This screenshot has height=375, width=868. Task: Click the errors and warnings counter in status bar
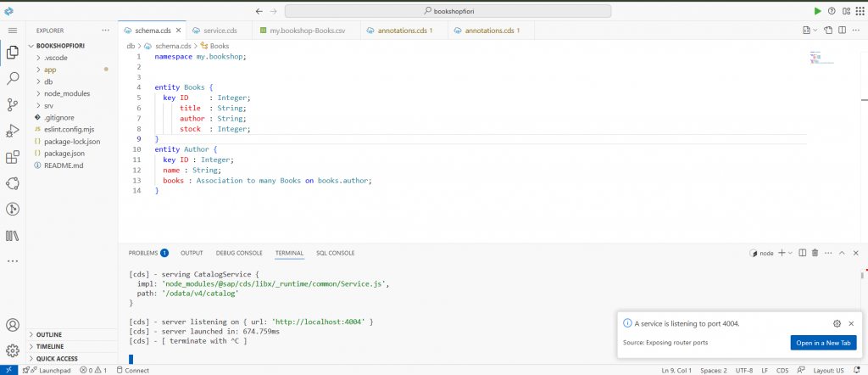(93, 370)
